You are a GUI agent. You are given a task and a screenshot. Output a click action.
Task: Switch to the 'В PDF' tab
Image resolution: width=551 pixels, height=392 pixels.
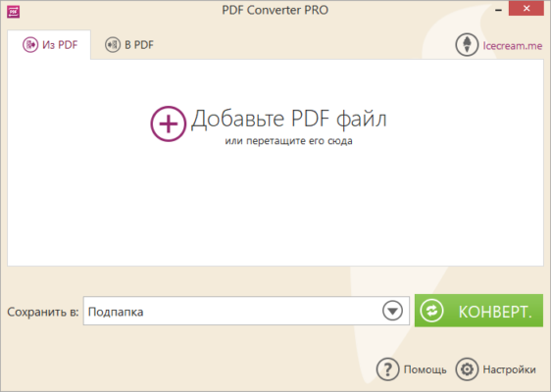[x=129, y=45]
